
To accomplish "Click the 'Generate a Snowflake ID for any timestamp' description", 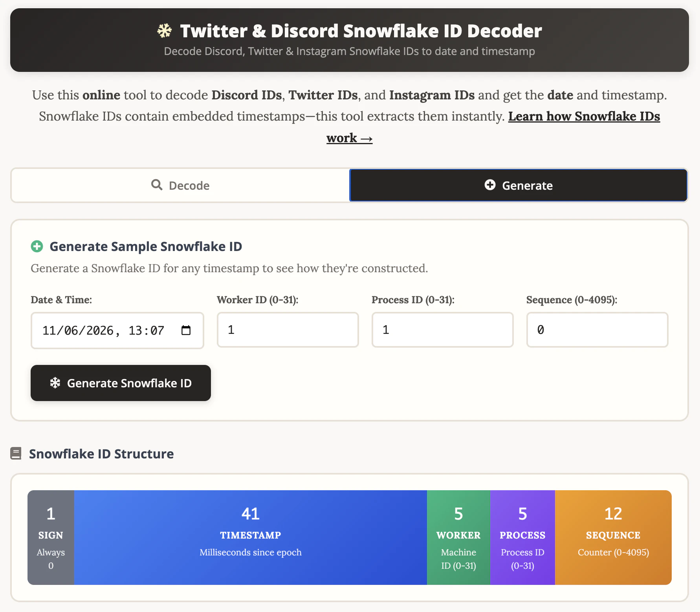I will coord(229,268).
